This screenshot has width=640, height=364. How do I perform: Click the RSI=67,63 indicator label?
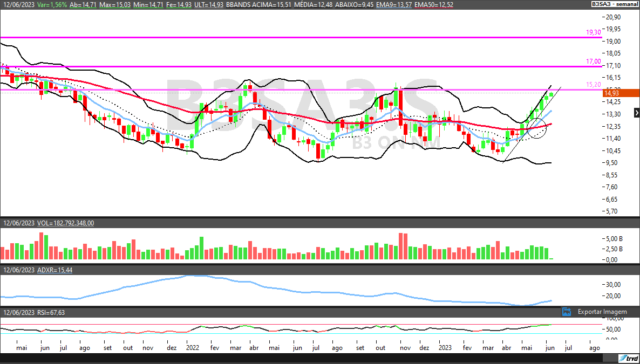51,313
